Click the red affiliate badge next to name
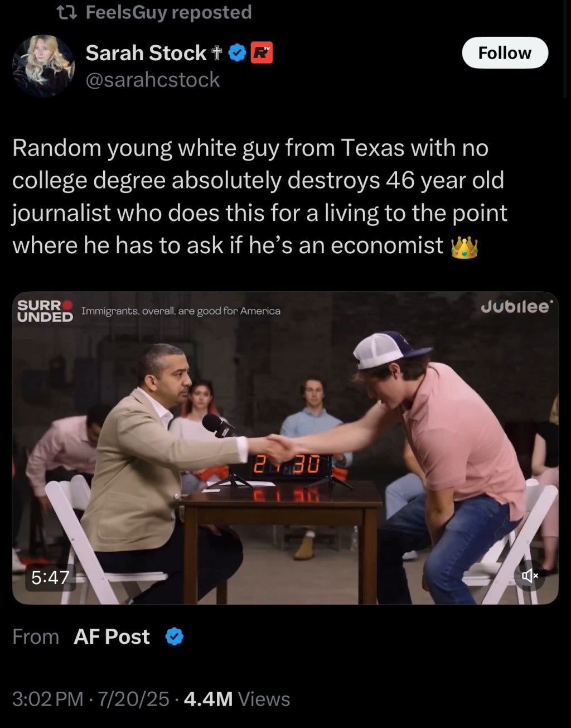Screen dimensions: 571x728 [x=262, y=53]
